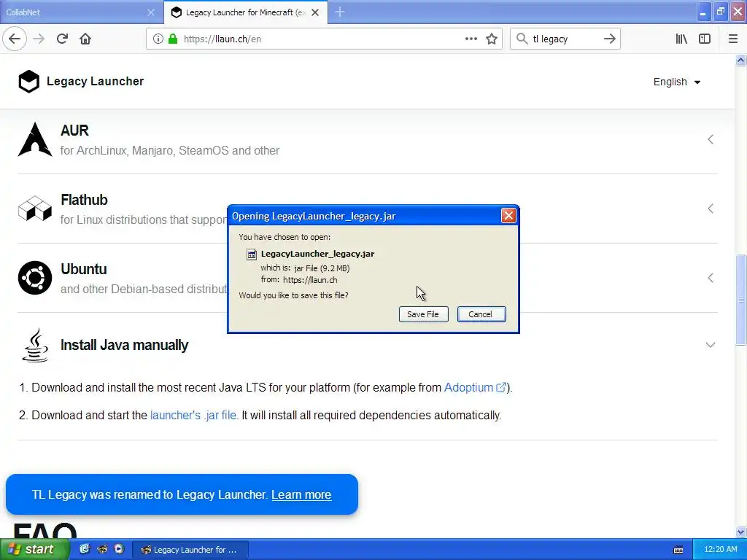
Task: Open the browser home page
Action: tap(85, 39)
